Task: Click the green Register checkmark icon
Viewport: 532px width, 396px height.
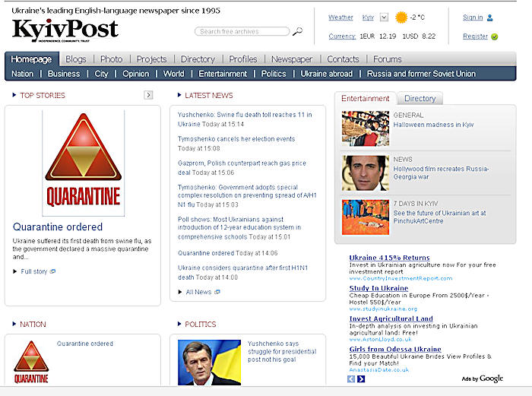Action: 495,36
